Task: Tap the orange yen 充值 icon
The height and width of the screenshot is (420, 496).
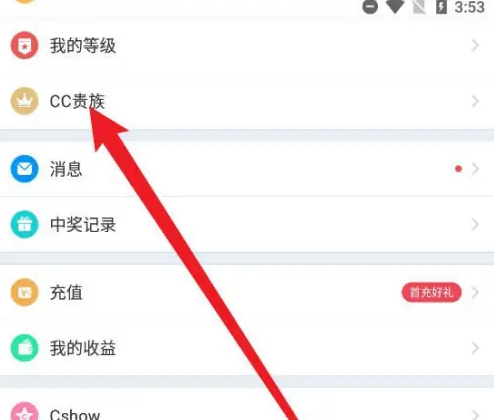Action: point(24,292)
